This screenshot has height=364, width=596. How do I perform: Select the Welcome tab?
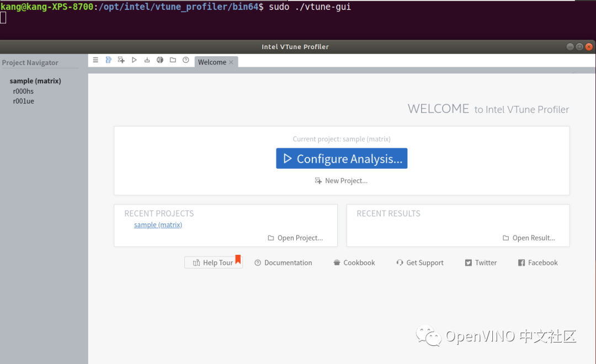212,62
